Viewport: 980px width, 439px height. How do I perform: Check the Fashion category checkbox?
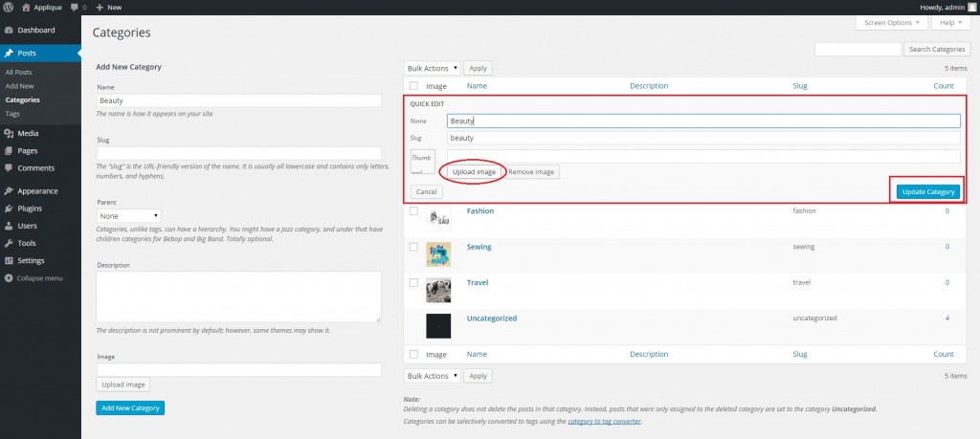(413, 211)
